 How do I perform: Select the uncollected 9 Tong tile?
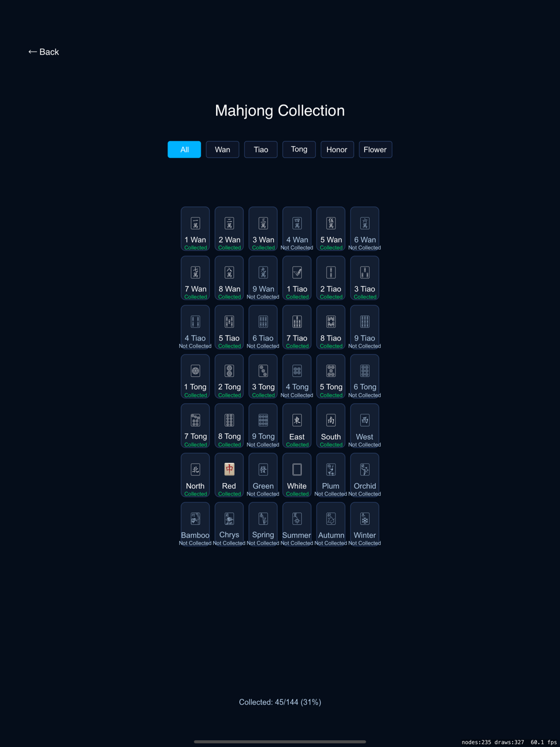tap(263, 426)
